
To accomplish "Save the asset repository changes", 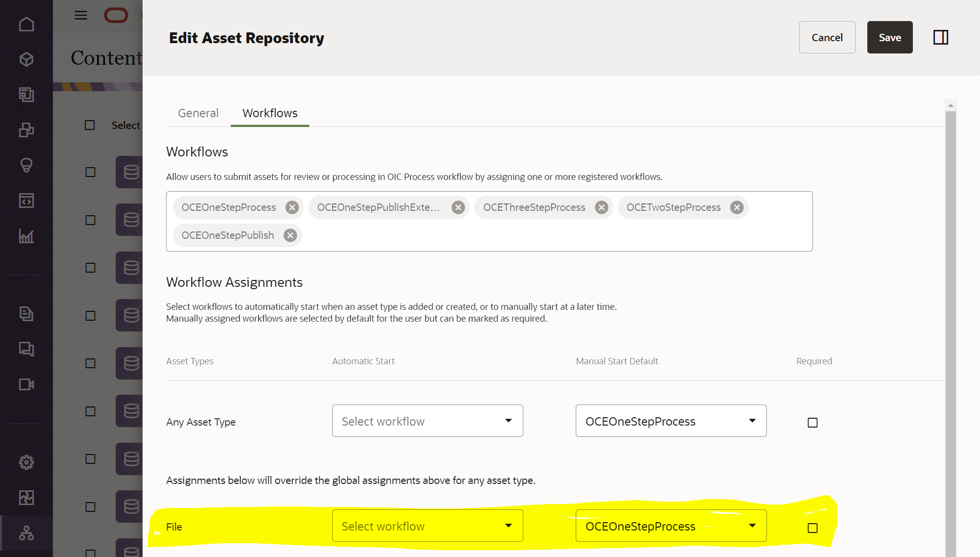I will coord(890,37).
